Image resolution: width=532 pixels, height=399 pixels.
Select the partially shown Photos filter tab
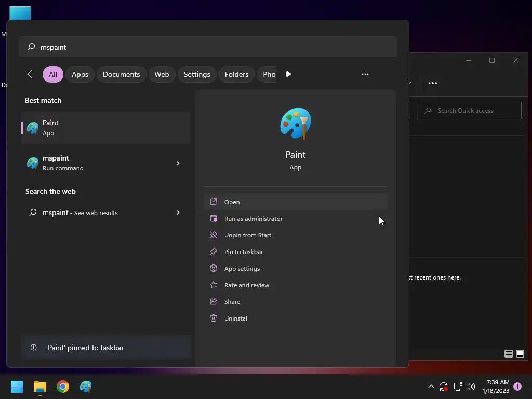point(267,74)
